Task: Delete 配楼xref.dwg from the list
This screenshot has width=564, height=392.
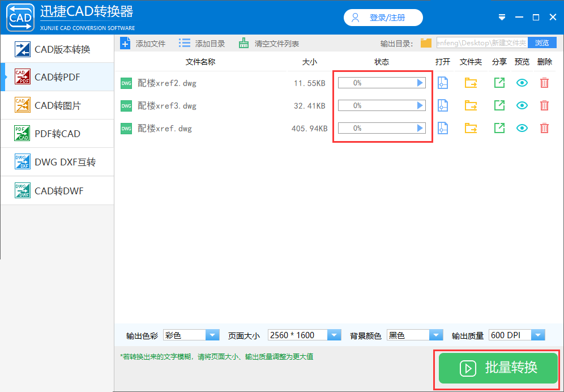Action: 544,128
